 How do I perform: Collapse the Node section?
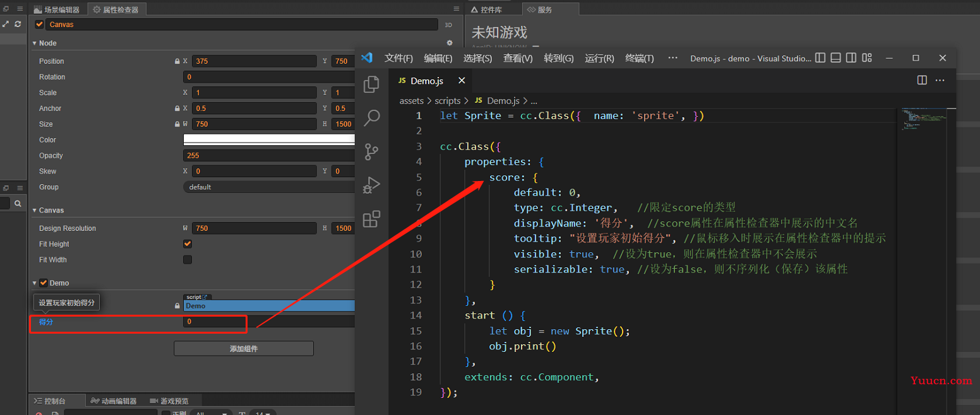[35, 43]
